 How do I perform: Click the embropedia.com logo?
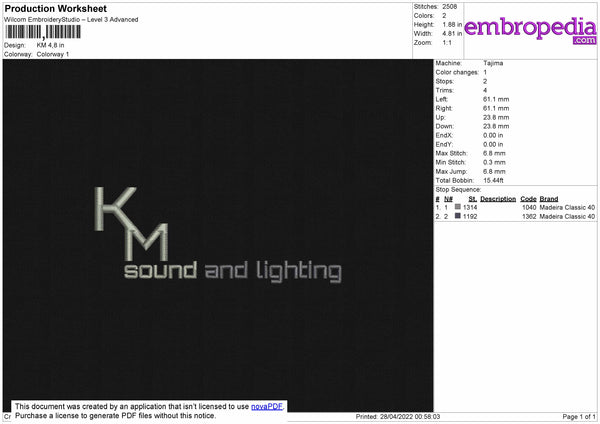tap(530, 30)
